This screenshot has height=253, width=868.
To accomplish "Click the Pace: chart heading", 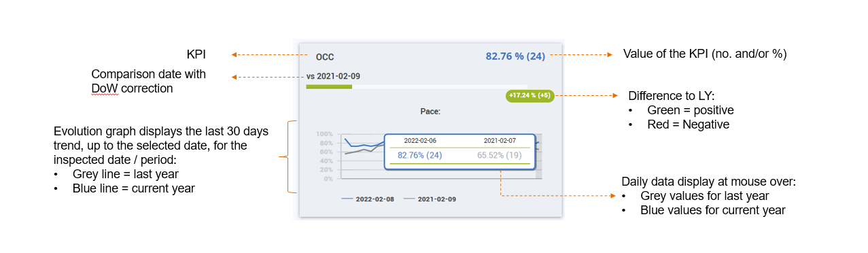I will pos(430,110).
